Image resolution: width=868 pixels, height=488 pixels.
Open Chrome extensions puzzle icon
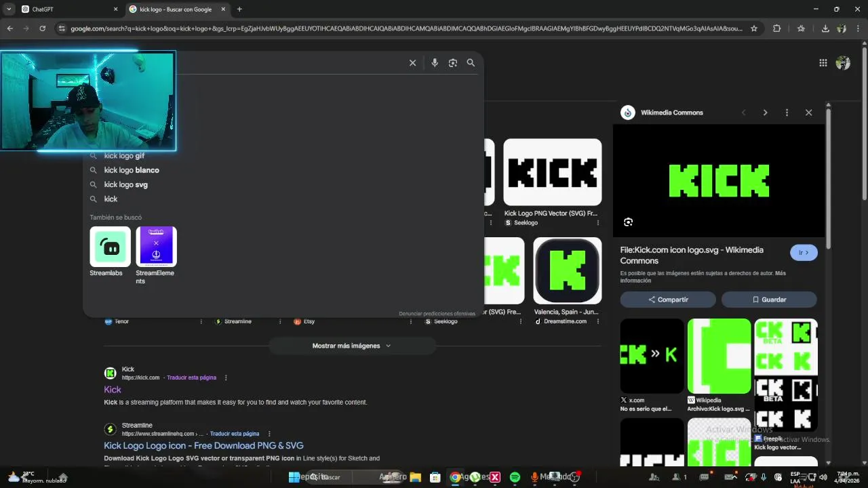[776, 28]
